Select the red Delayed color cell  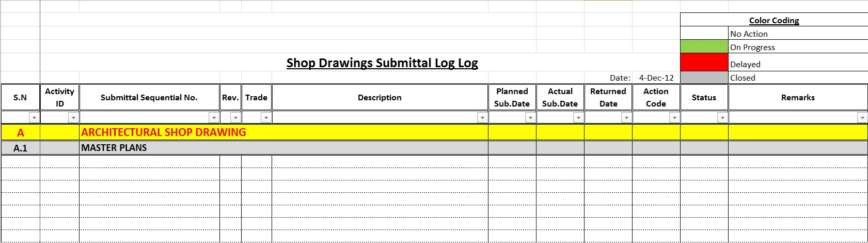(704, 62)
